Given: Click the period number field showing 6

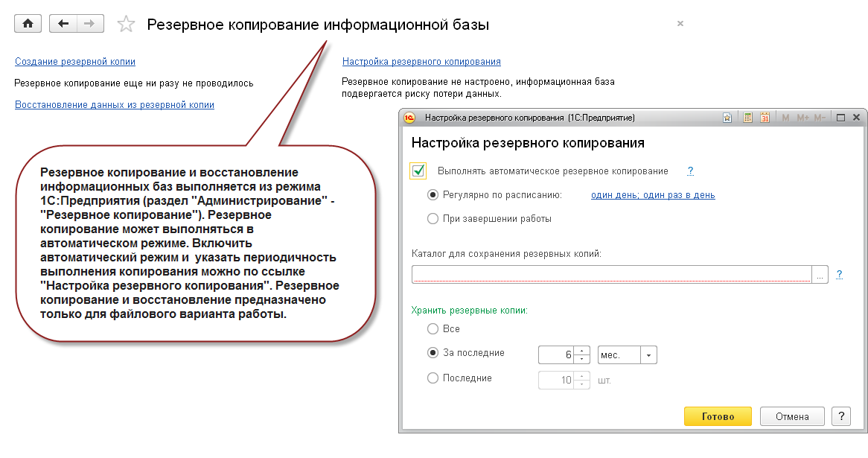Looking at the screenshot, I should 556,355.
